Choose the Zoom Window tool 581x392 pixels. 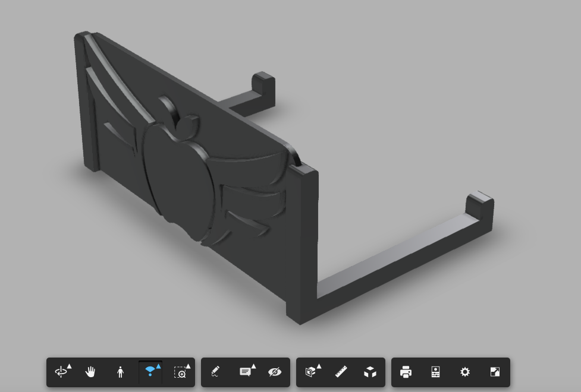pyautogui.click(x=181, y=372)
